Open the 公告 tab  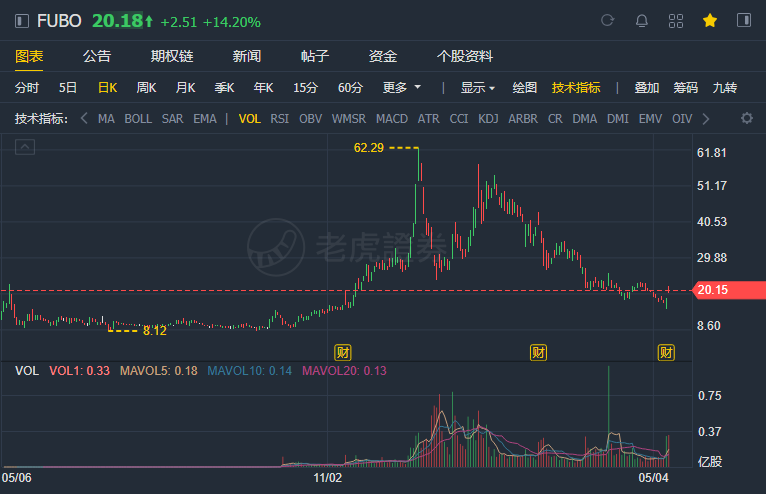pos(97,56)
